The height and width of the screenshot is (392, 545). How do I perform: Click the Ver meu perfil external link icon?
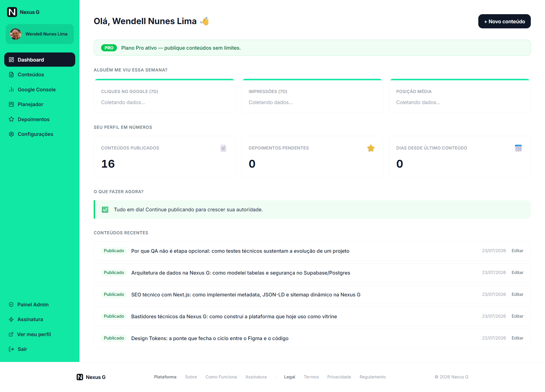11,334
